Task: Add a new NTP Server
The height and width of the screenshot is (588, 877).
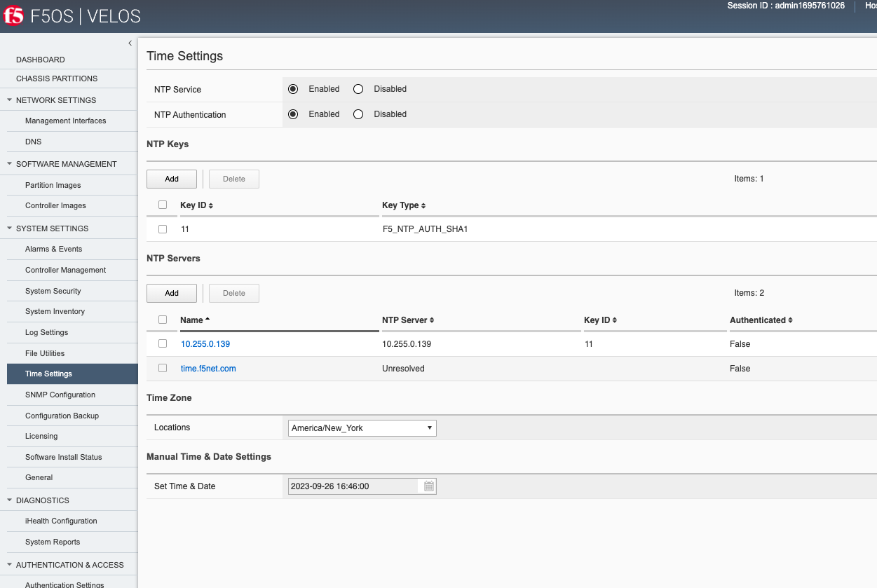Action: click(x=172, y=293)
